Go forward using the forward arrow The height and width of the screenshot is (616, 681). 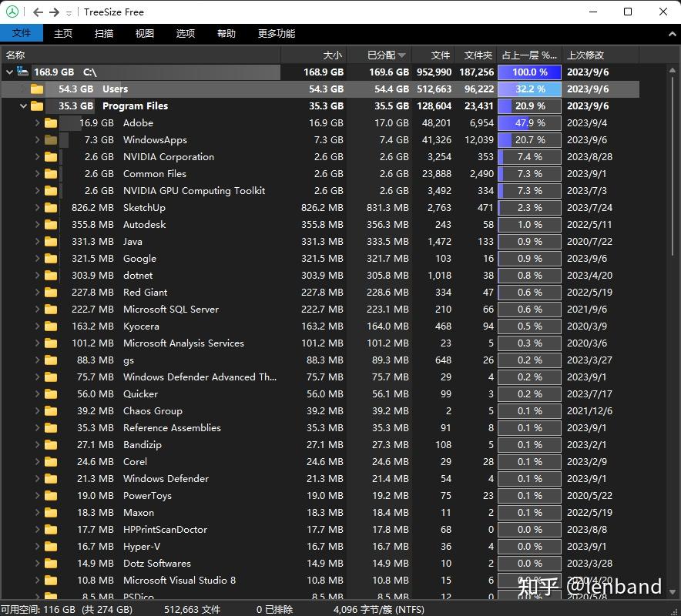[x=54, y=12]
